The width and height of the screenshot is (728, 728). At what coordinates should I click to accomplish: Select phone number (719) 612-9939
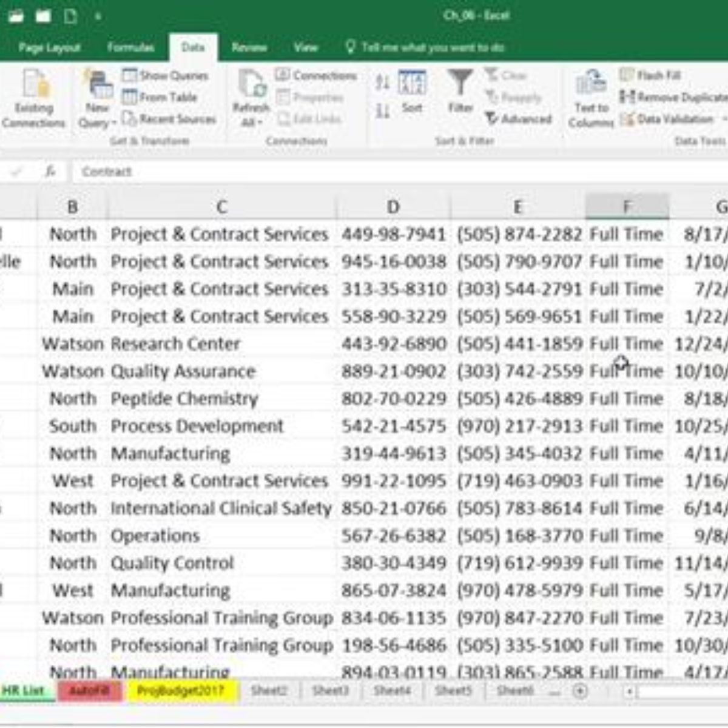[517, 563]
